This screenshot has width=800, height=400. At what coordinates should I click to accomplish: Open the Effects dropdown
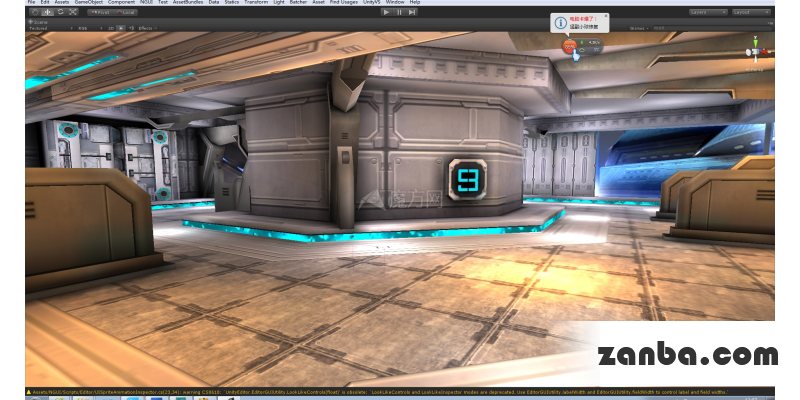tap(147, 28)
